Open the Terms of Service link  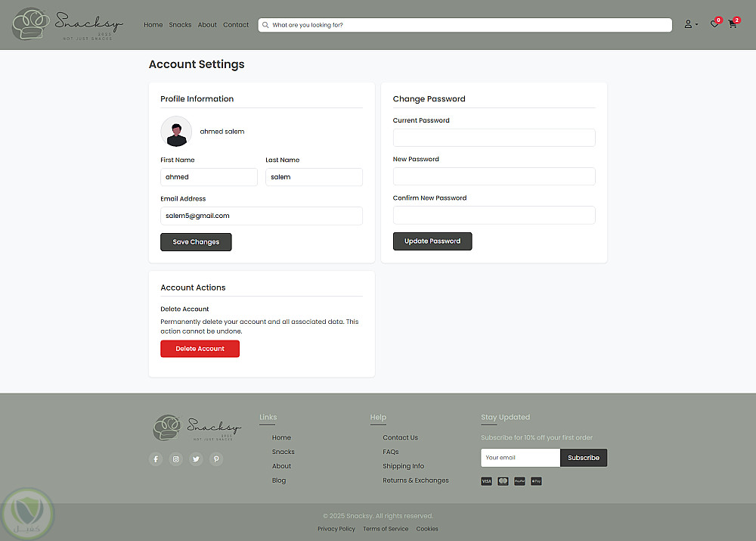click(x=386, y=529)
